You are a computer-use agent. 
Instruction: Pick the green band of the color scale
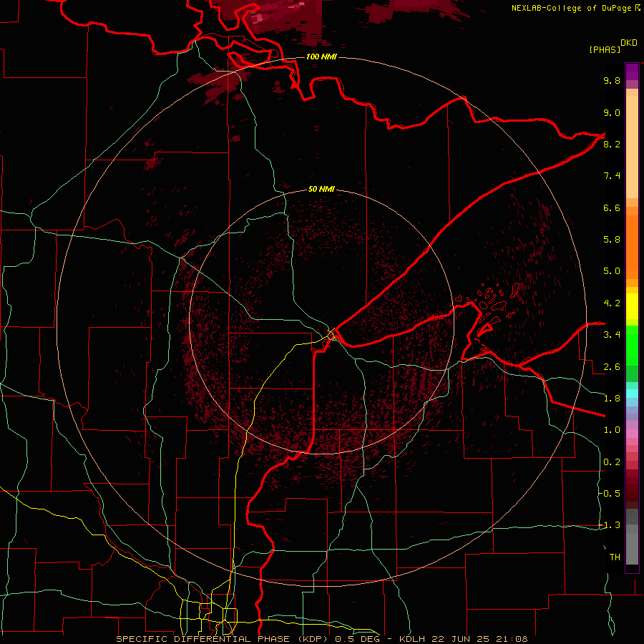point(632,345)
